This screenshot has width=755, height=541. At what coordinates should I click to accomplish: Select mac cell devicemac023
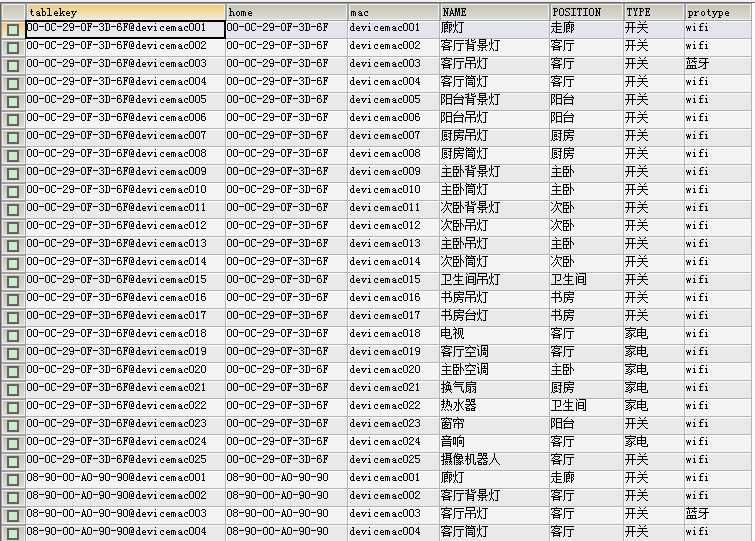point(393,424)
